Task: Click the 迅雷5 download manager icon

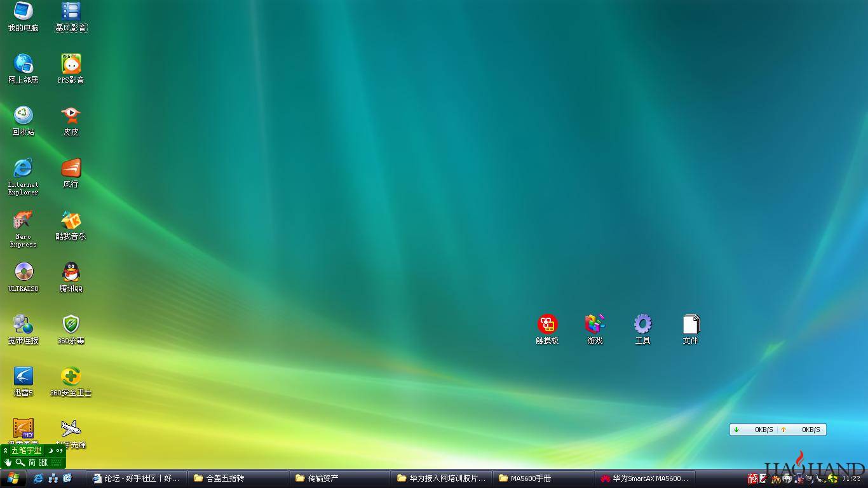Action: point(23,382)
